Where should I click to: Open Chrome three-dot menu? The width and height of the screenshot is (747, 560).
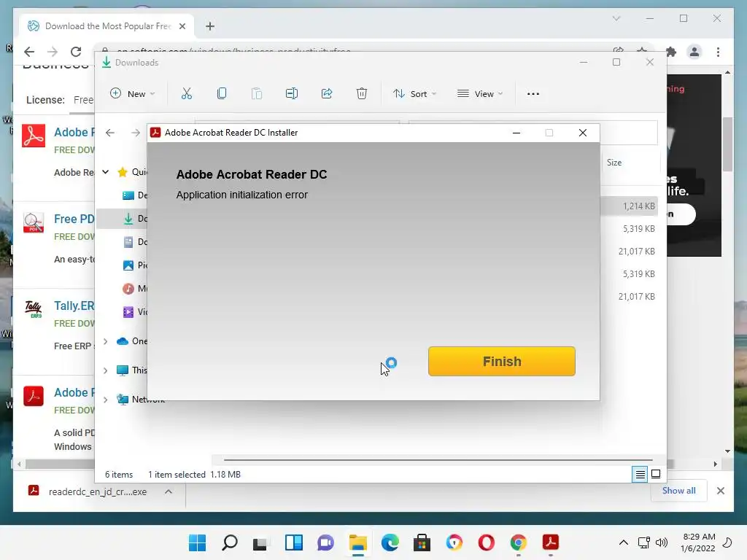click(718, 52)
